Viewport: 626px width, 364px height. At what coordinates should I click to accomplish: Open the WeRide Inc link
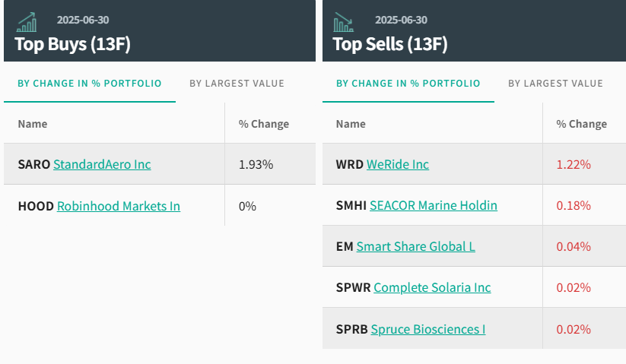(x=398, y=164)
